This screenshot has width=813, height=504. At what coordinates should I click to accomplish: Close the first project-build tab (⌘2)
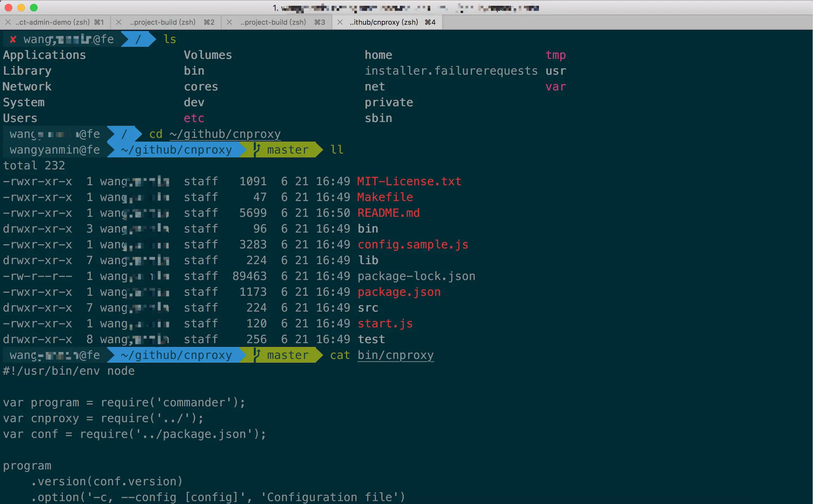click(119, 22)
